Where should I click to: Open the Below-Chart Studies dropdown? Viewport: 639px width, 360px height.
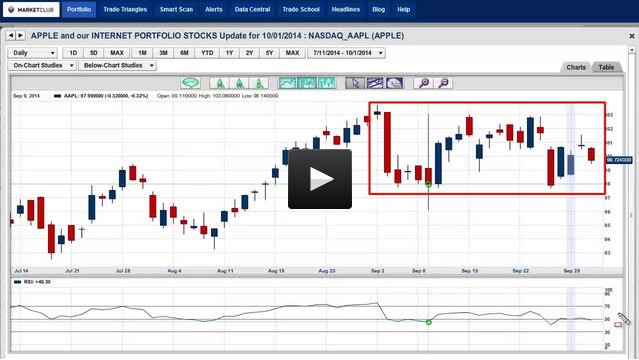[x=117, y=66]
